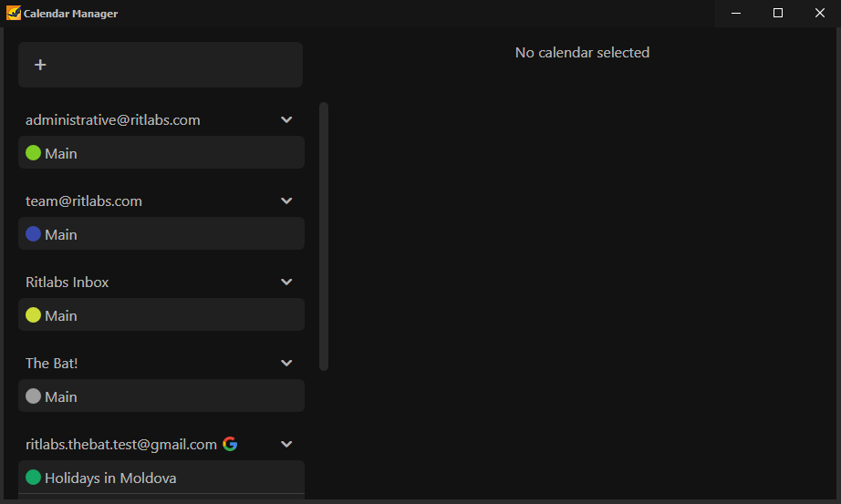
Task: Collapse the administrative@ritlabs.com account chevron
Action: 286,119
